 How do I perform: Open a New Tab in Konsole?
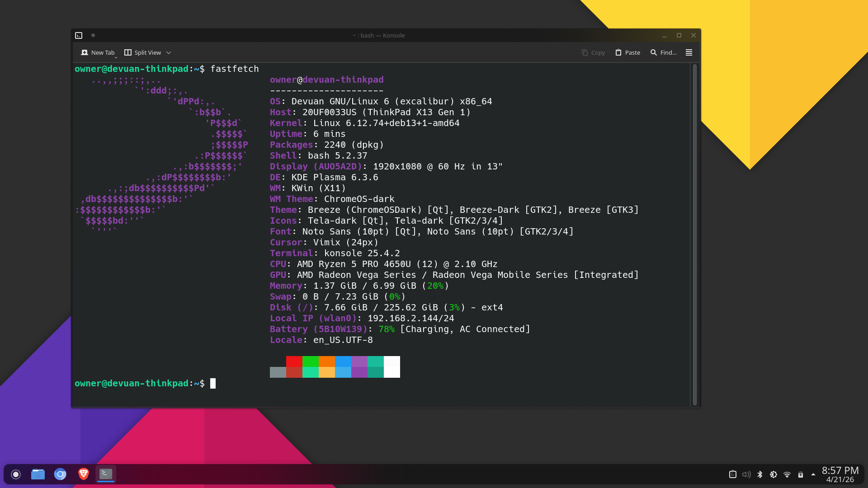pos(98,52)
